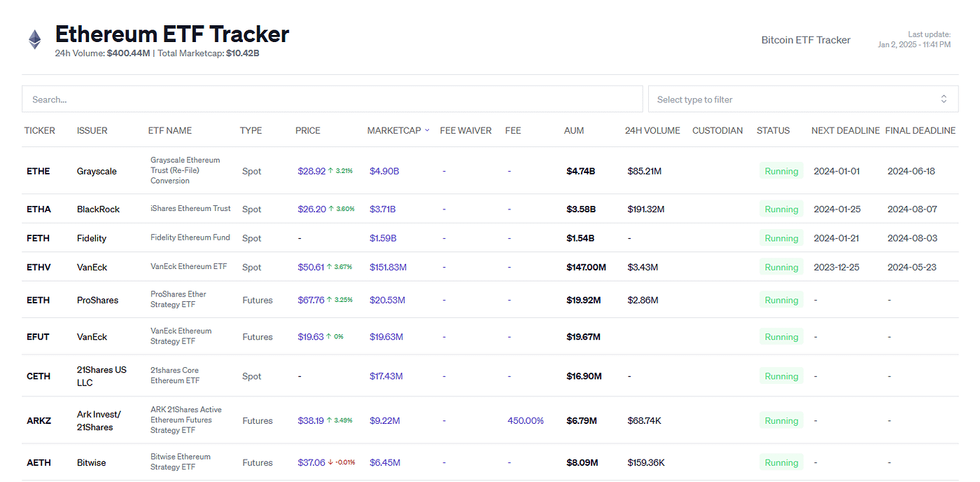Select the FETH ticker cell
The width and height of the screenshot is (980, 482).
38,238
